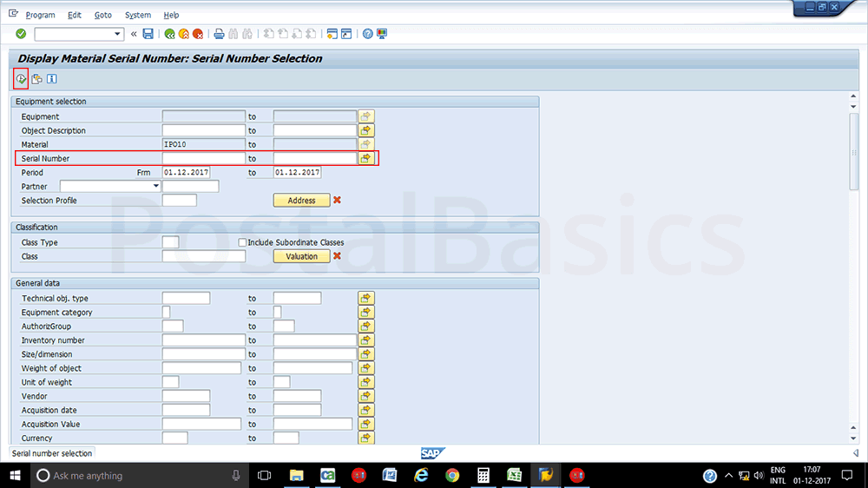Click the Print icon in toolbar

tap(220, 34)
